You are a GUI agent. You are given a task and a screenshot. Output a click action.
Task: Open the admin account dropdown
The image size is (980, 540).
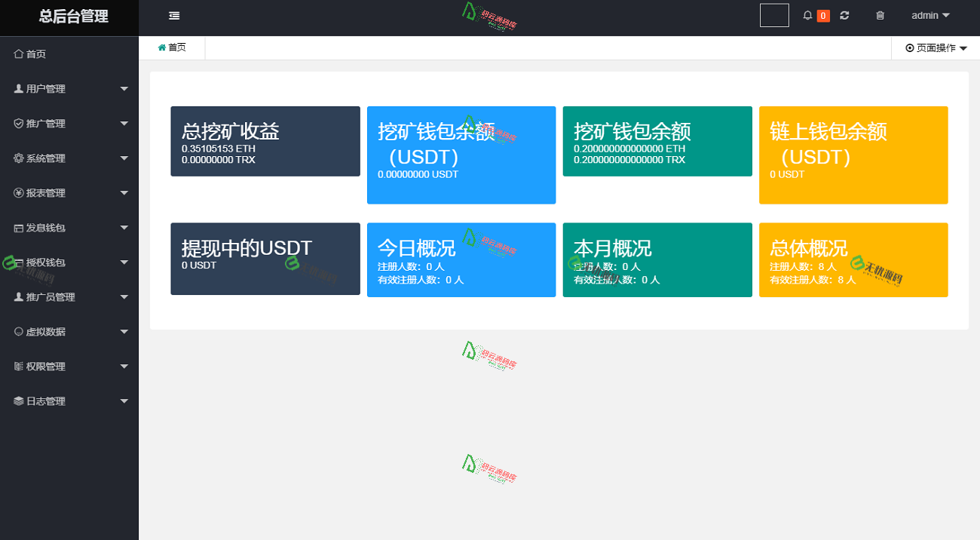tap(929, 15)
